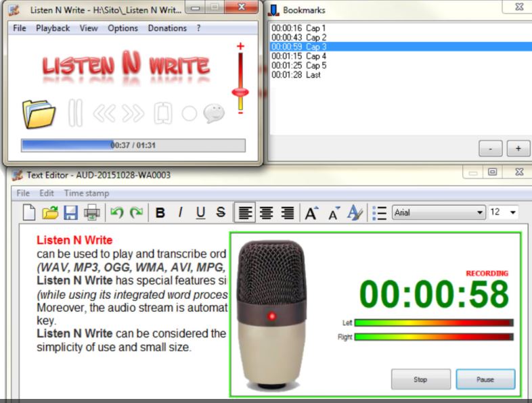Click the Stop recording button

421,379
